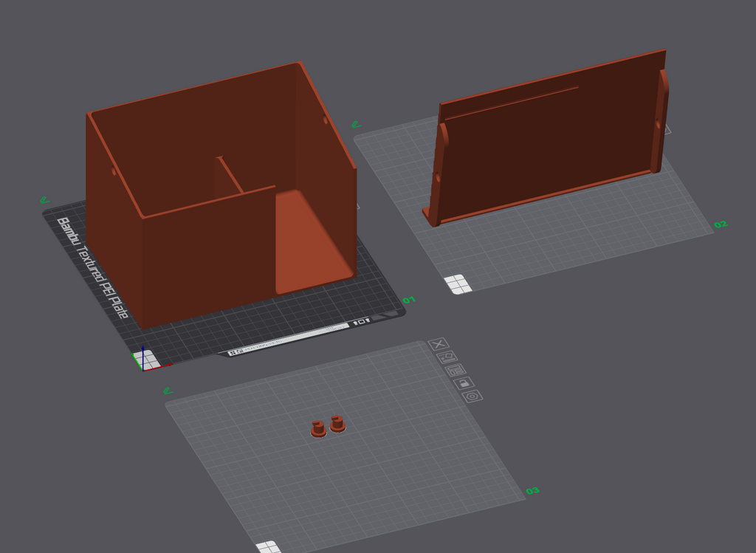Click the XYZ origin axes on plate 01
Screen dimensions: 756x553
coord(146,360)
